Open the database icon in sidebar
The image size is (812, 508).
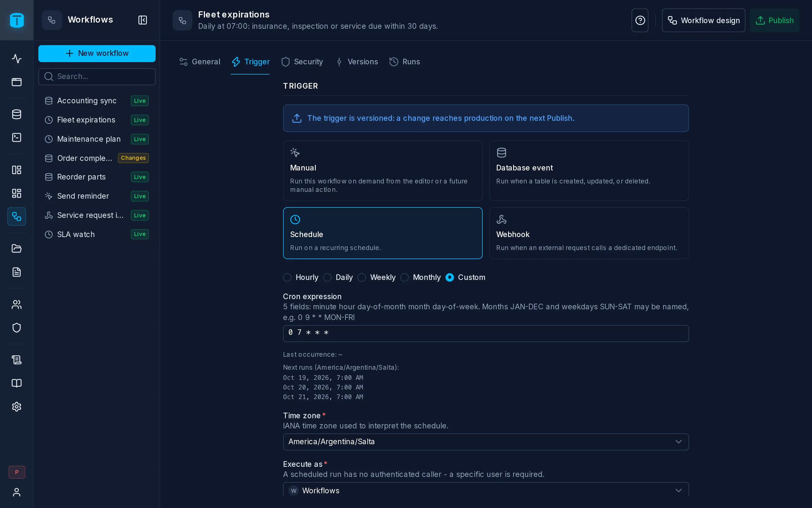[16, 114]
